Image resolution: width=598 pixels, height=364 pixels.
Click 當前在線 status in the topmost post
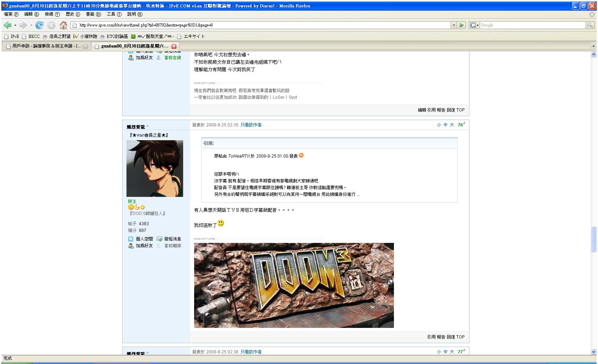173,58
